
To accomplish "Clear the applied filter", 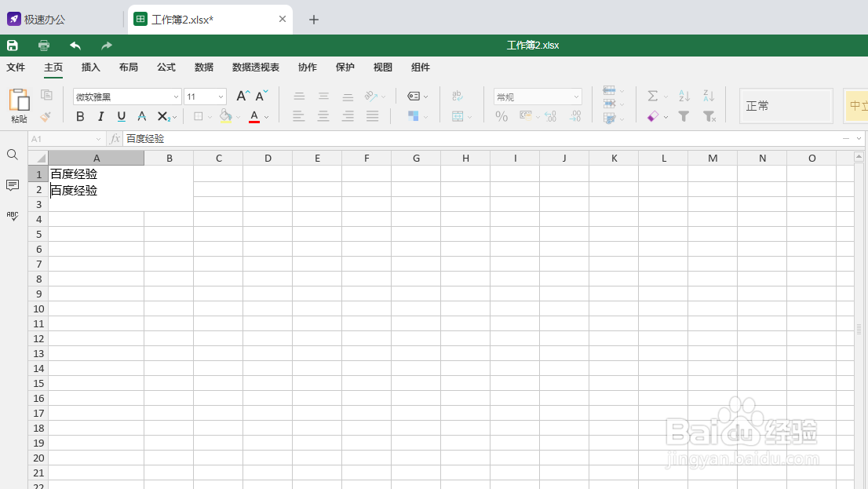I will [x=709, y=116].
